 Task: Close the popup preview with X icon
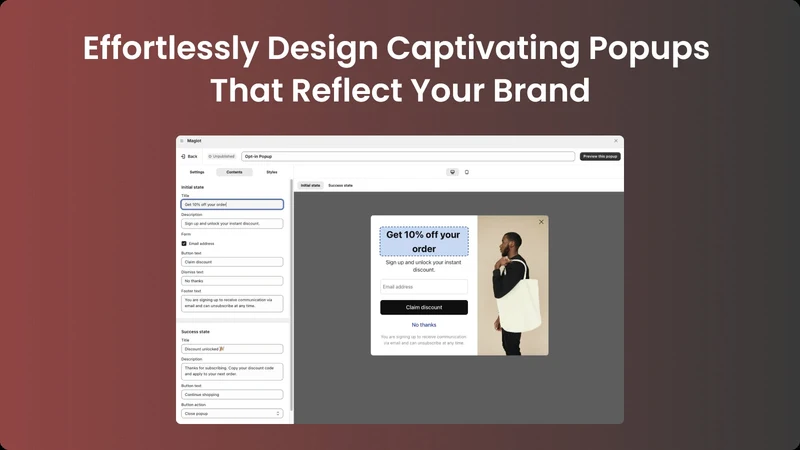tap(541, 222)
